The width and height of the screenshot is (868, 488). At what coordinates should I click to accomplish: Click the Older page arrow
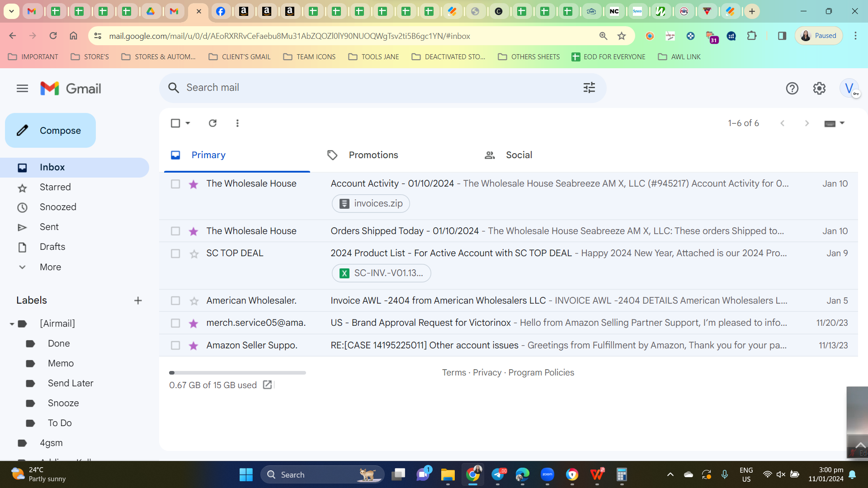click(807, 123)
